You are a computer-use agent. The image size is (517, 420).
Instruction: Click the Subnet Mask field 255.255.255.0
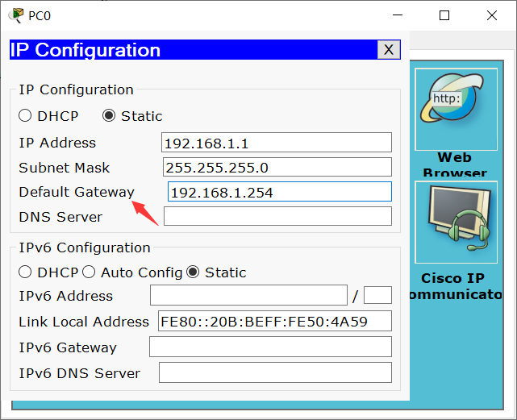point(277,167)
